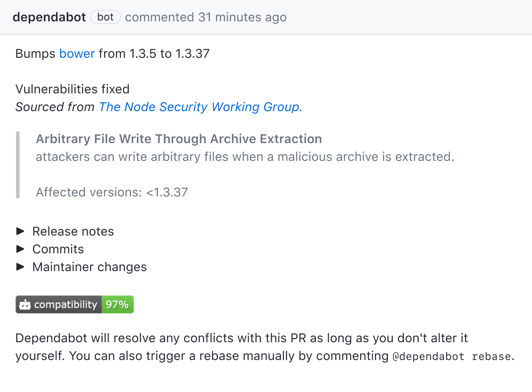Open The Node Security Working Group link
The image size is (532, 392).
coord(200,107)
